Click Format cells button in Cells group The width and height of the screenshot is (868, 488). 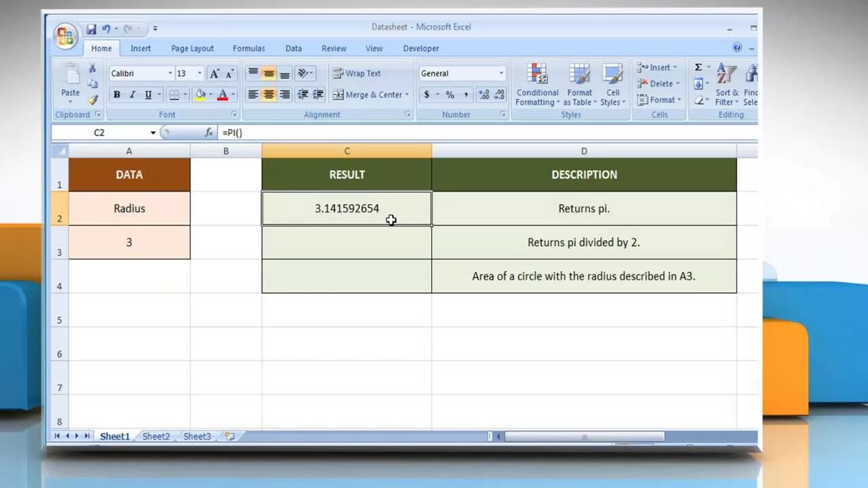click(x=658, y=100)
